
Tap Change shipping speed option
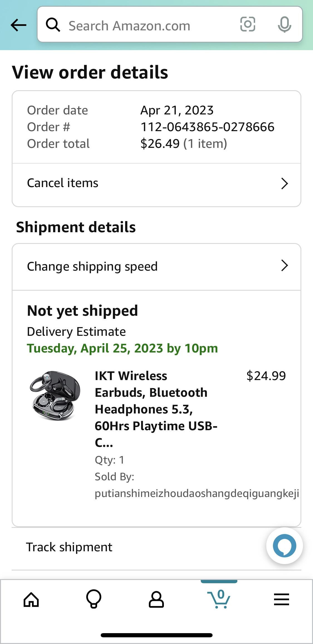click(92, 266)
